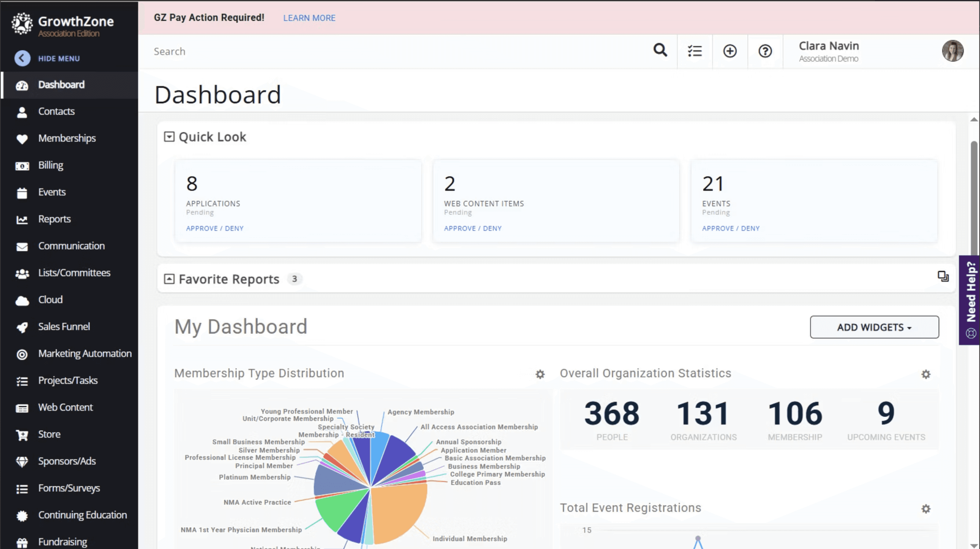Expand the Favorite Reports section
This screenshot has width=980, height=549.
click(169, 279)
